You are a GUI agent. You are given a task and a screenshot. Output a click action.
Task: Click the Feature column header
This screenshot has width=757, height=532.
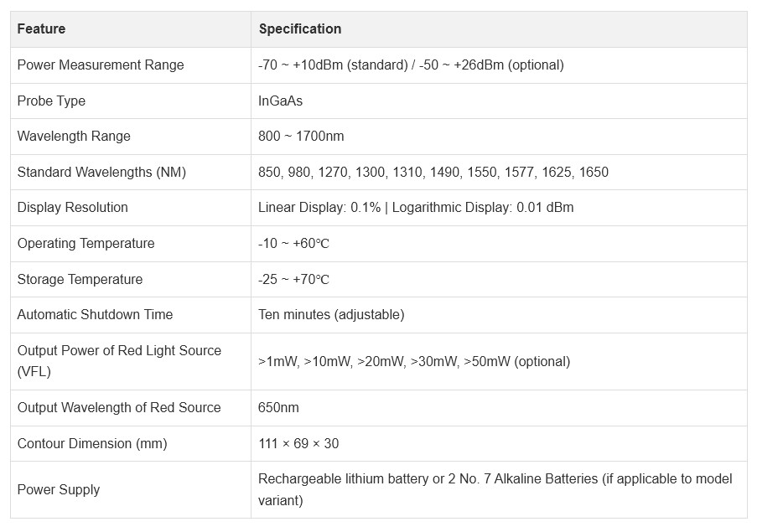pyautogui.click(x=41, y=29)
